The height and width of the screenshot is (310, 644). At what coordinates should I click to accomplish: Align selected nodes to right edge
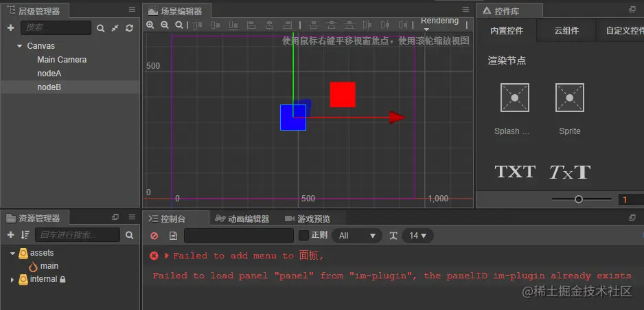[288, 25]
